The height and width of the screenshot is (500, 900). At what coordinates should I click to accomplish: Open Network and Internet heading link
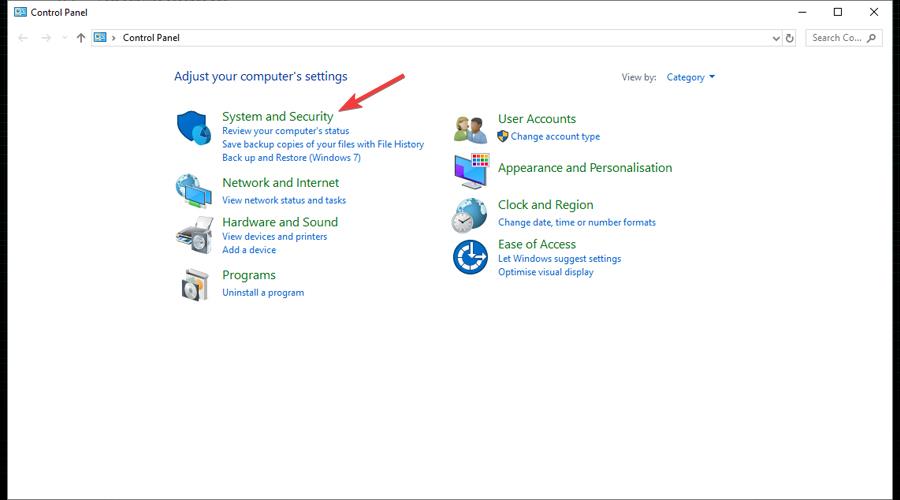280,183
